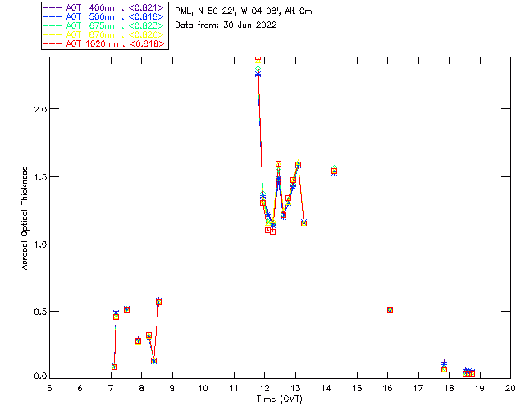Select the AOT 675nm legend entry
Image resolution: width=525 pixels, height=420 pixels.
click(x=103, y=25)
